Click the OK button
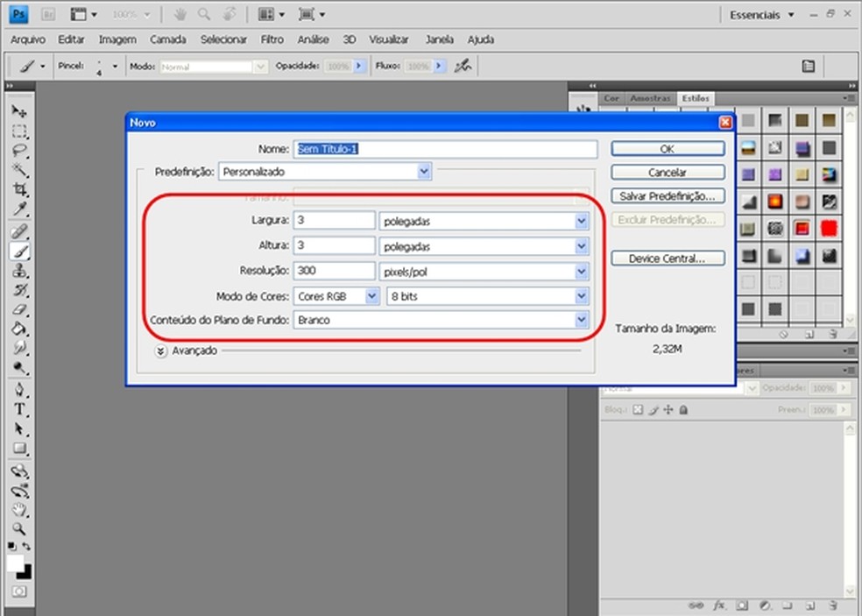Image resolution: width=862 pixels, height=616 pixels. click(668, 149)
